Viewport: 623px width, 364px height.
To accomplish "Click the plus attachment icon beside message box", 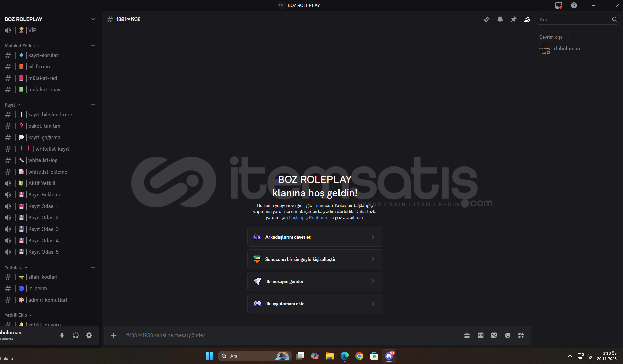I will coord(114,335).
